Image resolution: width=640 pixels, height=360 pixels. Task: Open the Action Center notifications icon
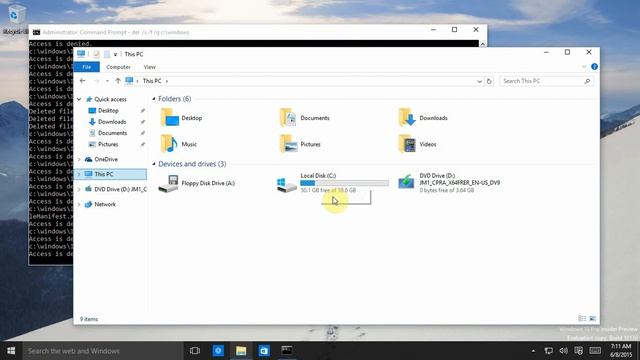[578, 351]
